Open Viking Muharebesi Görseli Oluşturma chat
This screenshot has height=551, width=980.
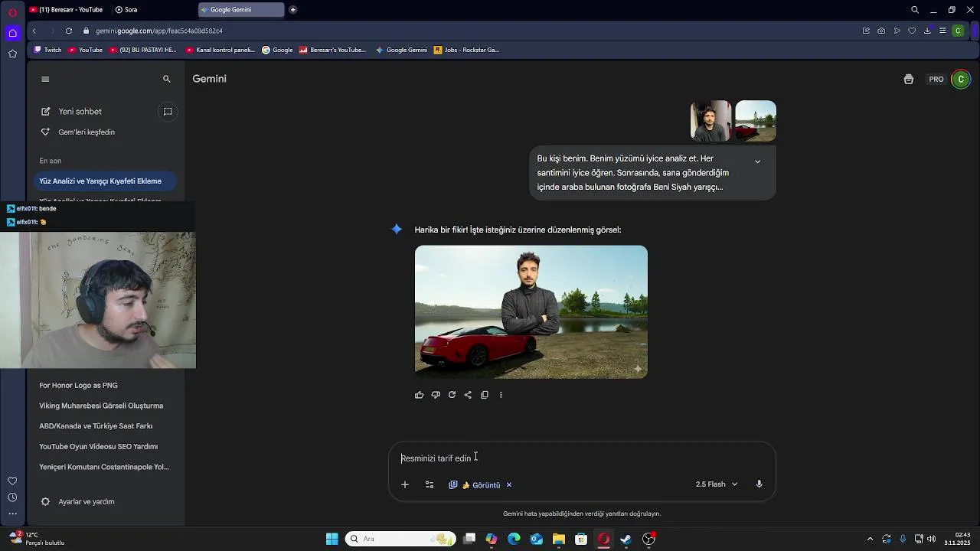101,406
